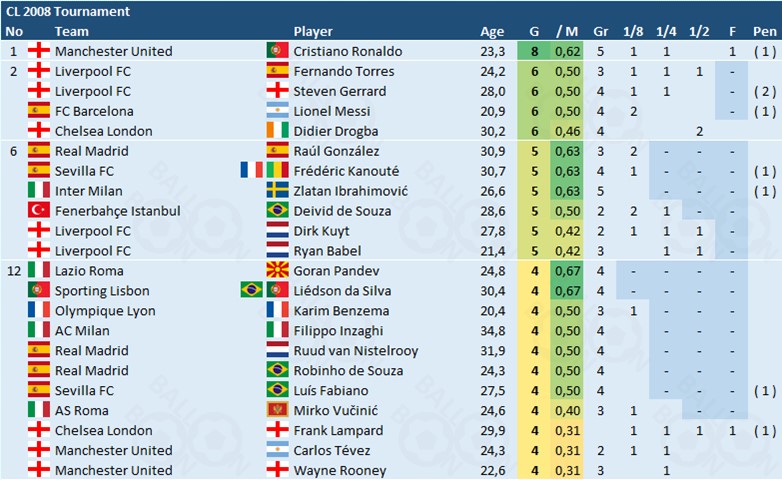Click the Spanish flag beside FC Barcelona
Screen dimensions: 782x480
[40, 111]
